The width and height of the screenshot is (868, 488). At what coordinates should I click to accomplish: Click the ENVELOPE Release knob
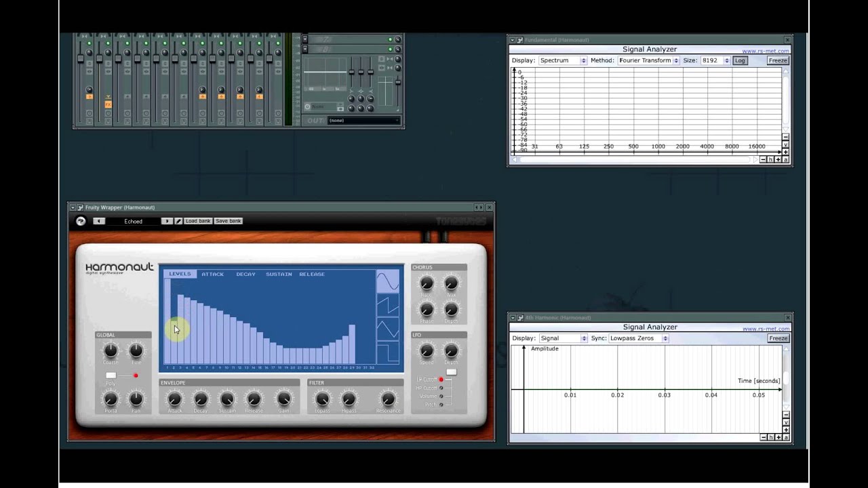pos(254,399)
